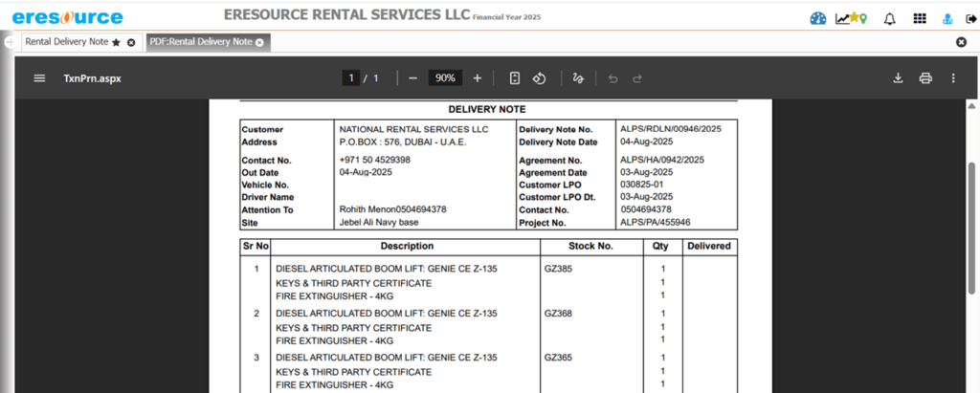Close the PDF:Rental Delivery Note tab
The height and width of the screenshot is (393, 980).
coord(260,42)
